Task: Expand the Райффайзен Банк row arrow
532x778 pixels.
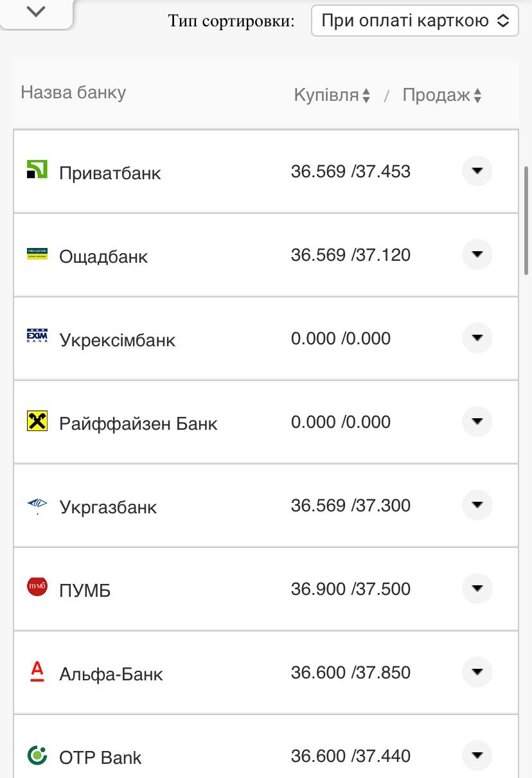Action: point(477,421)
